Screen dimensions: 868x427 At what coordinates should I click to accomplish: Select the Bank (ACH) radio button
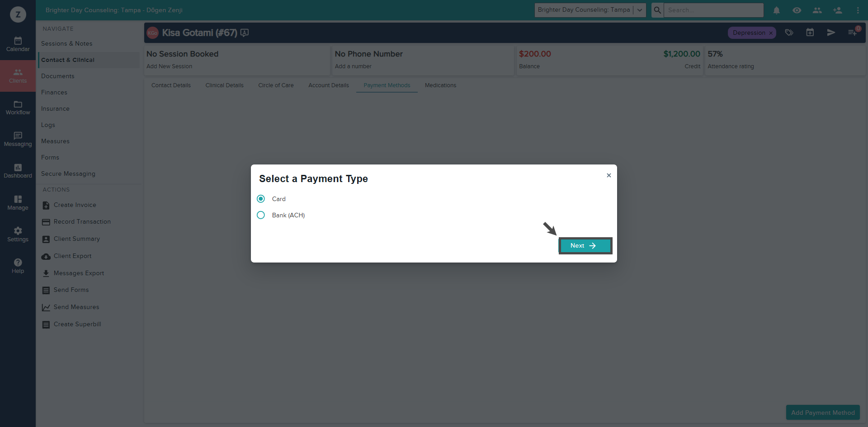coord(261,215)
